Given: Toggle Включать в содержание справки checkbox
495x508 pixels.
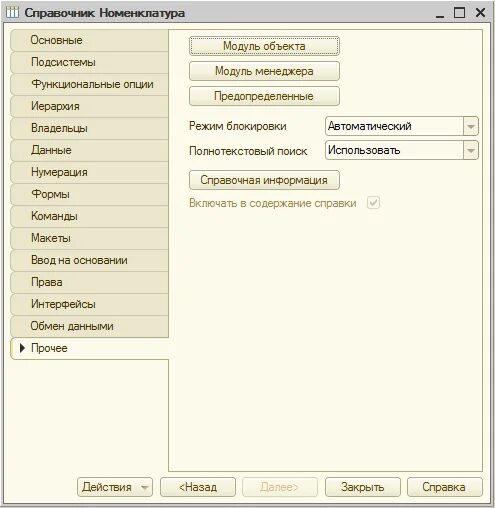Looking at the screenshot, I should pos(373,202).
